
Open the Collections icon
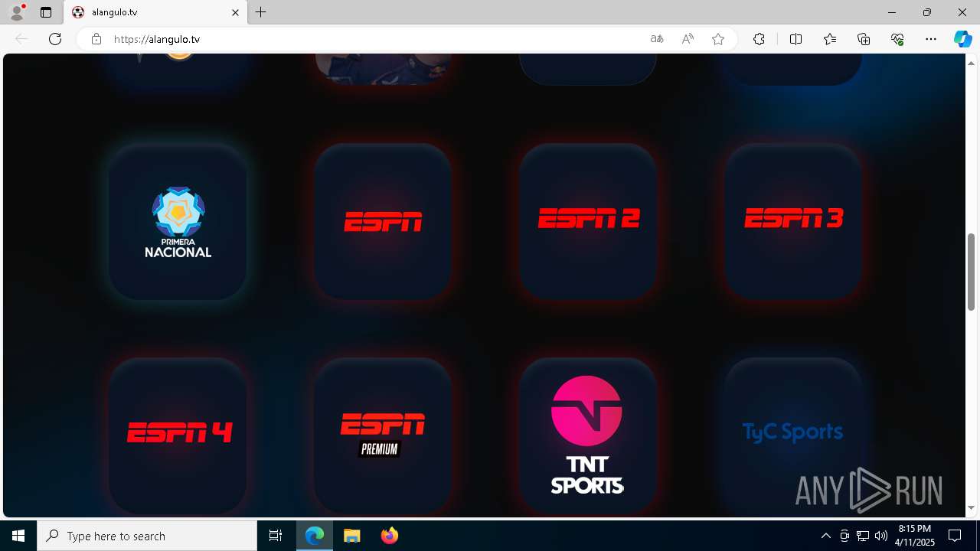tap(864, 39)
